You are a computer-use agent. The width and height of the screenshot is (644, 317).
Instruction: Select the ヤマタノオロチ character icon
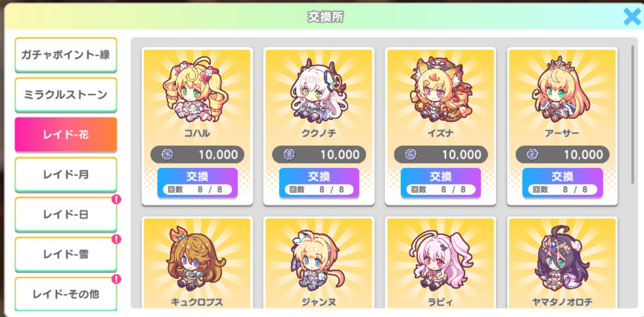[x=563, y=259]
